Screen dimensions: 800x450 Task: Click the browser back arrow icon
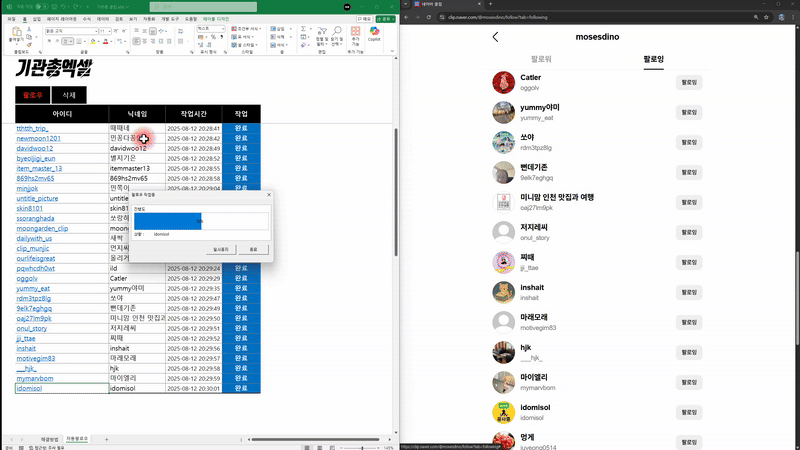point(407,17)
